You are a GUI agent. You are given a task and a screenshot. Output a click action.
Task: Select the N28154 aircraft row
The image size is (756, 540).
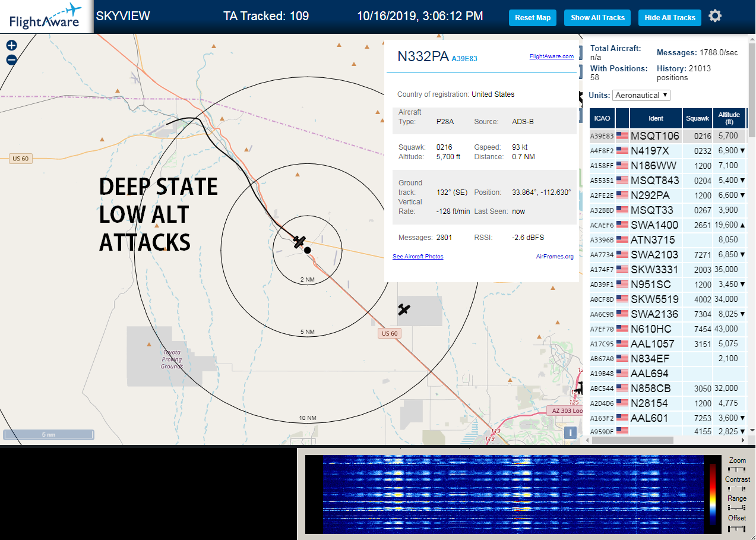pyautogui.click(x=668, y=403)
